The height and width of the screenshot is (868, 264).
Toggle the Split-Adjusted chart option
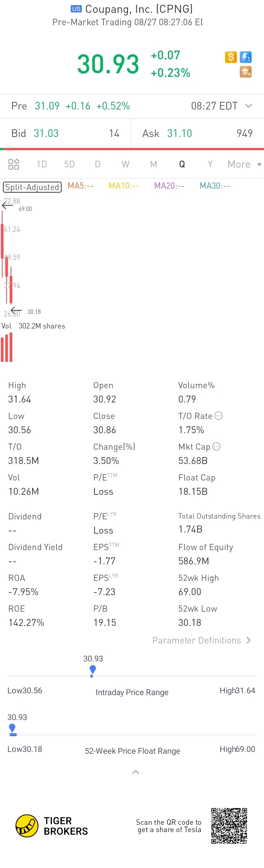32,187
